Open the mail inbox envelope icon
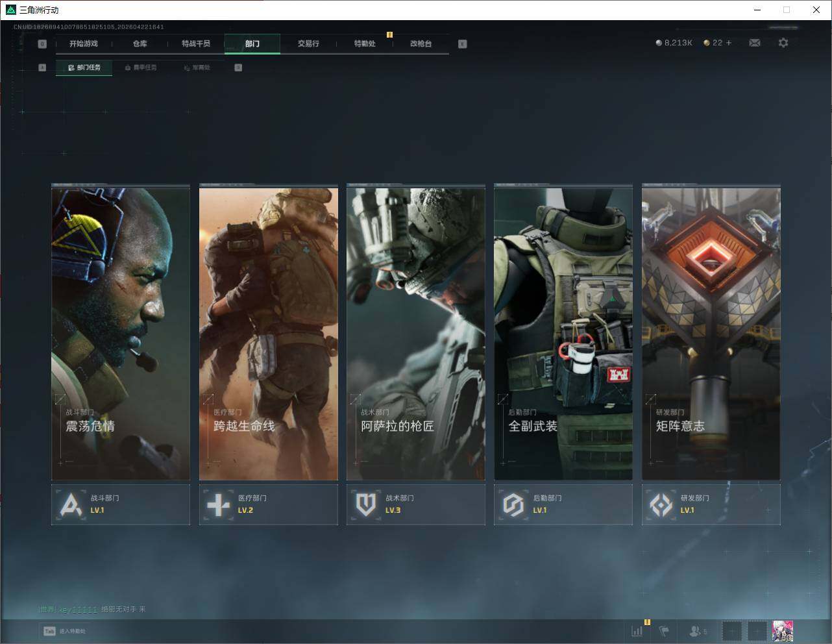The height and width of the screenshot is (644, 832). point(755,43)
